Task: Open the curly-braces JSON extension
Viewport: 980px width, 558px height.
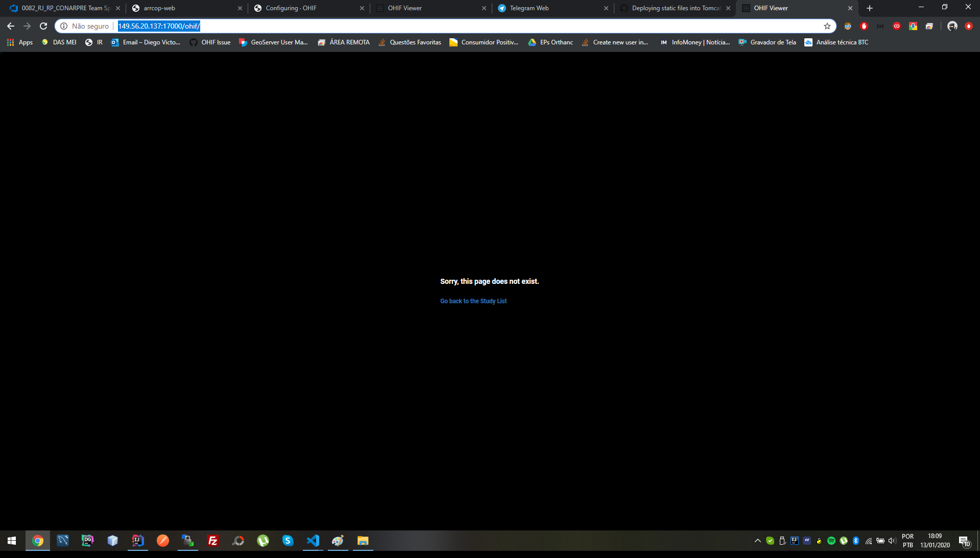Action: coord(880,26)
